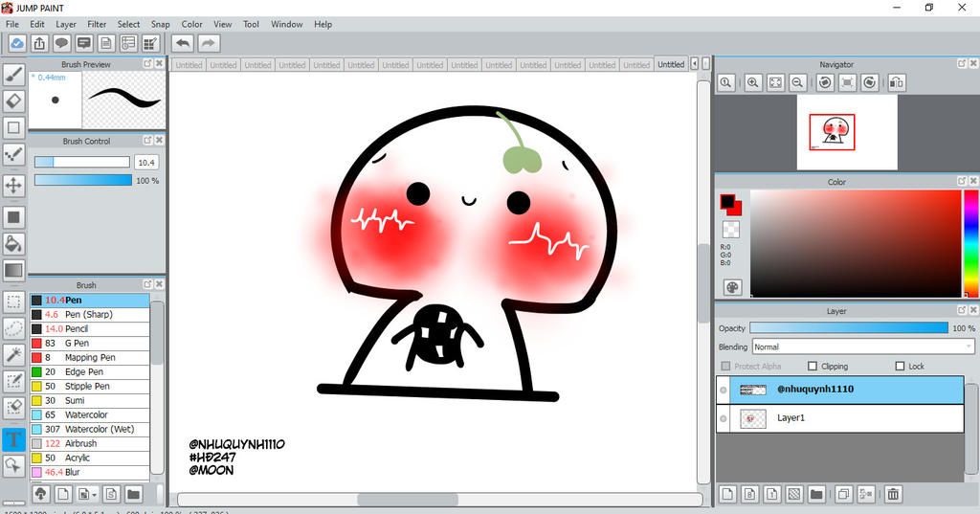Select the rectangular Select tool
This screenshot has height=514, width=980.
[x=13, y=302]
